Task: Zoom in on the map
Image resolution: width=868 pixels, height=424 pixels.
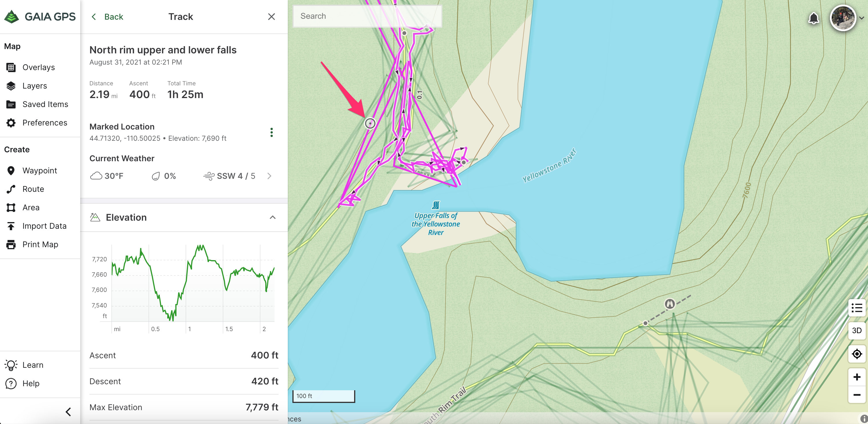Action: coord(856,377)
